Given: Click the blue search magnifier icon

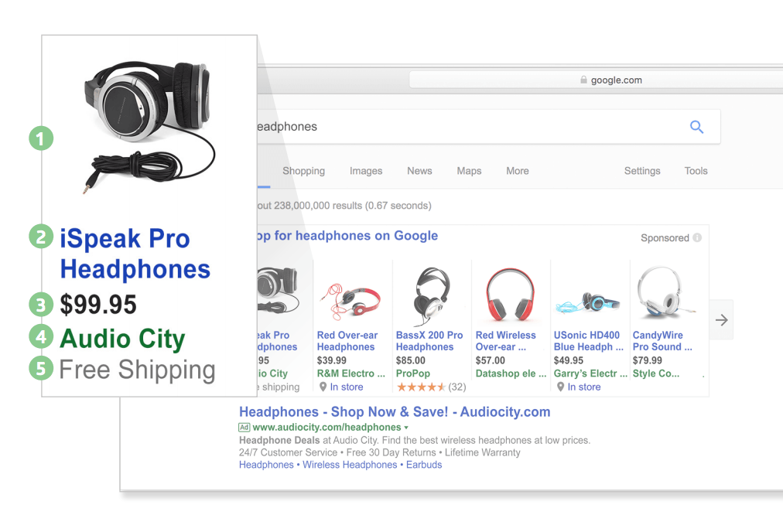Looking at the screenshot, I should (x=696, y=128).
